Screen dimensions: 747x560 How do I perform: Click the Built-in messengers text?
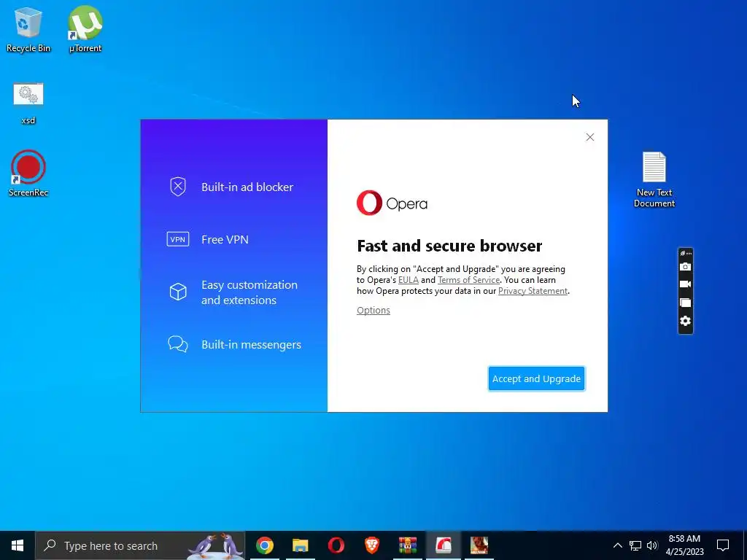coord(251,345)
